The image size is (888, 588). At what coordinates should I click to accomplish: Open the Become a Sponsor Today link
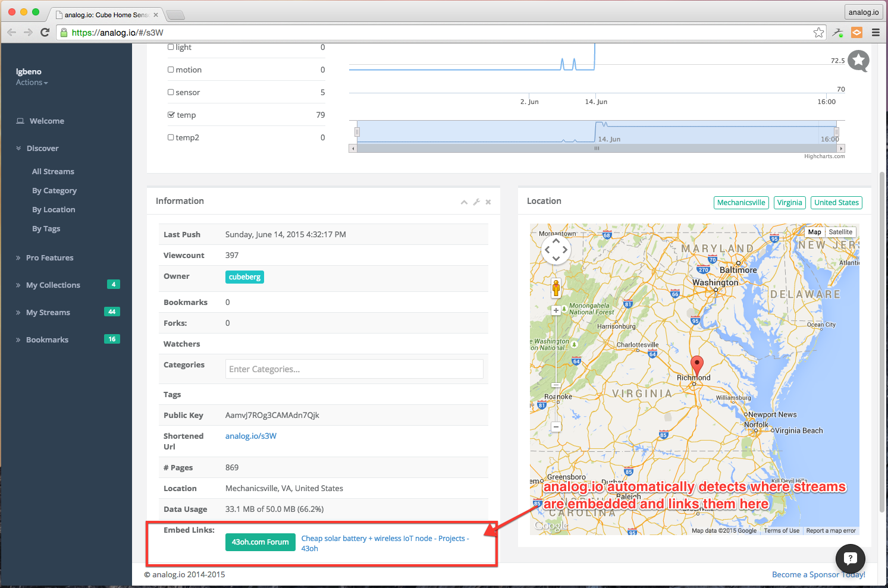818,574
